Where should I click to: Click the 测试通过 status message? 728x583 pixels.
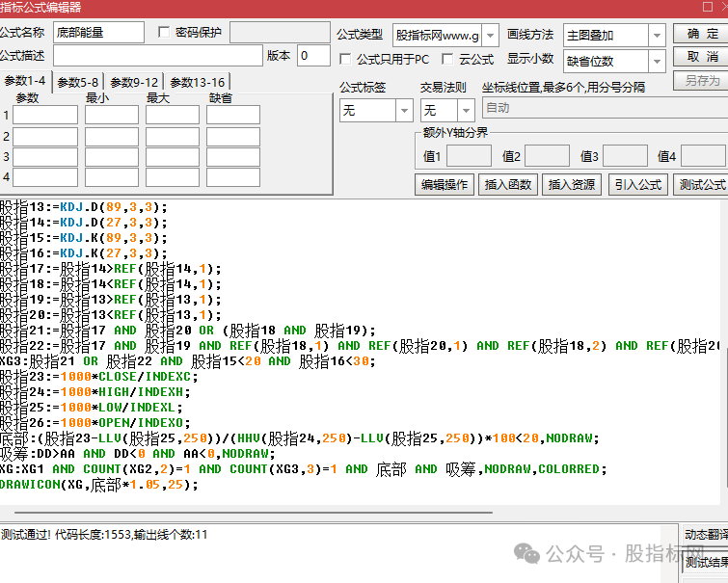pos(104,535)
